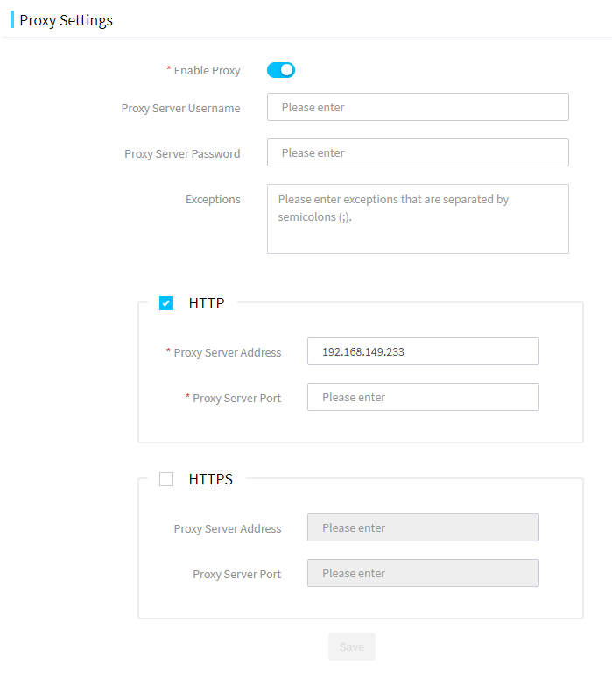The image size is (612, 700).
Task: Click the Proxy Server Username field
Action: 418,107
